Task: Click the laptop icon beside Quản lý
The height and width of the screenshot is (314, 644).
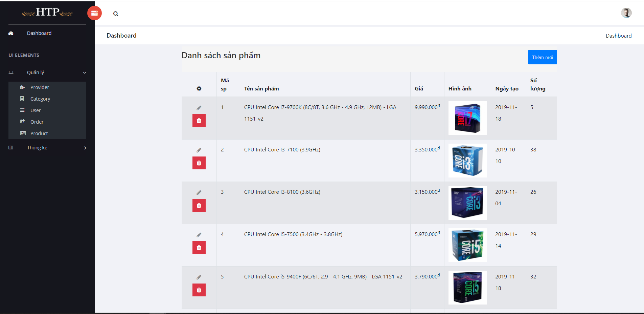Action: click(x=11, y=72)
